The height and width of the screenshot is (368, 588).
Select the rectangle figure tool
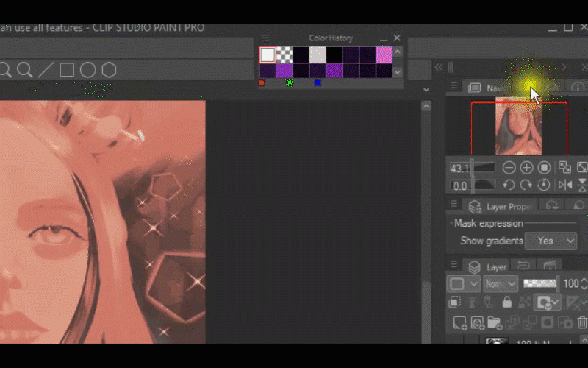click(67, 70)
